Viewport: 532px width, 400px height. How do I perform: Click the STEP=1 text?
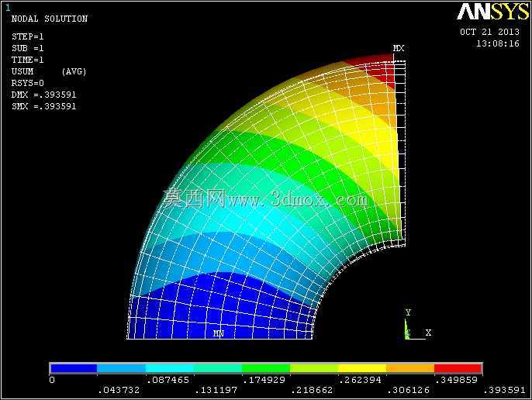27,36
